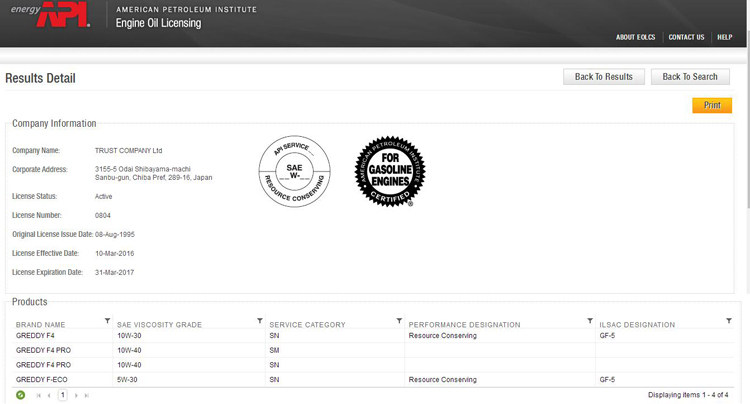Open the Help link

coord(725,37)
